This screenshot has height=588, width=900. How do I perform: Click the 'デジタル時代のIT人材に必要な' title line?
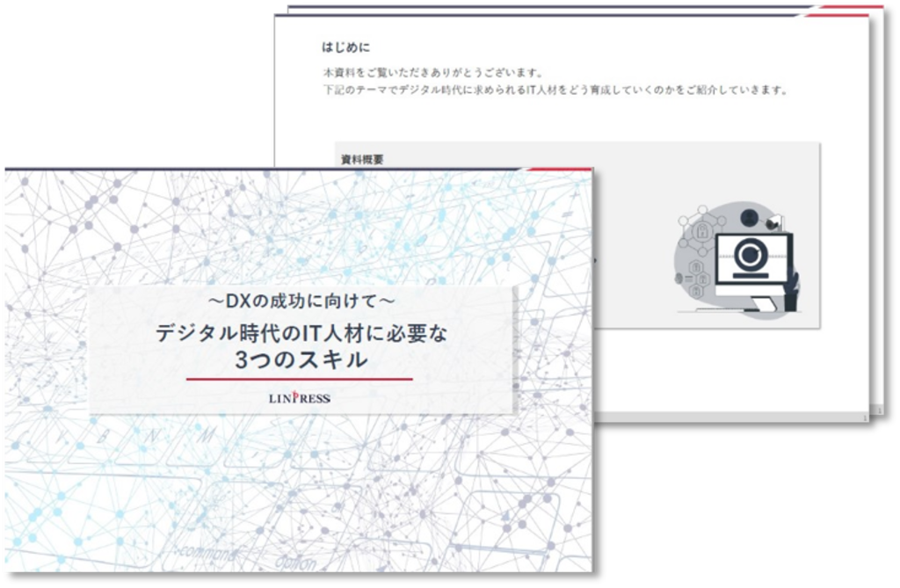(301, 331)
